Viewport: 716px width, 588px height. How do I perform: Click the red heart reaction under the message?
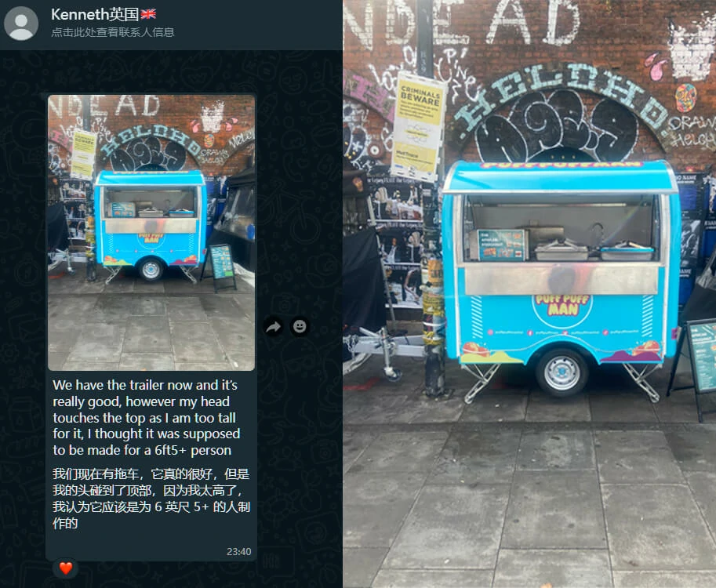pos(66,568)
